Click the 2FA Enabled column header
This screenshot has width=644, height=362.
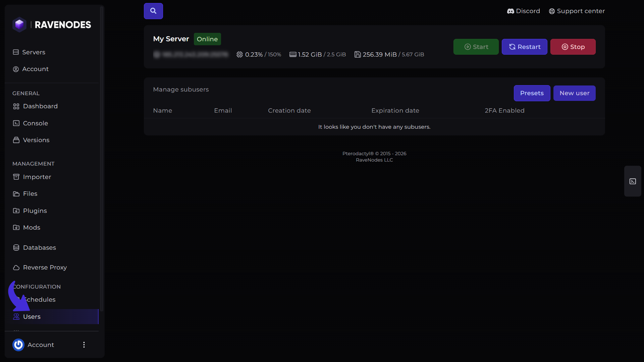tap(504, 111)
